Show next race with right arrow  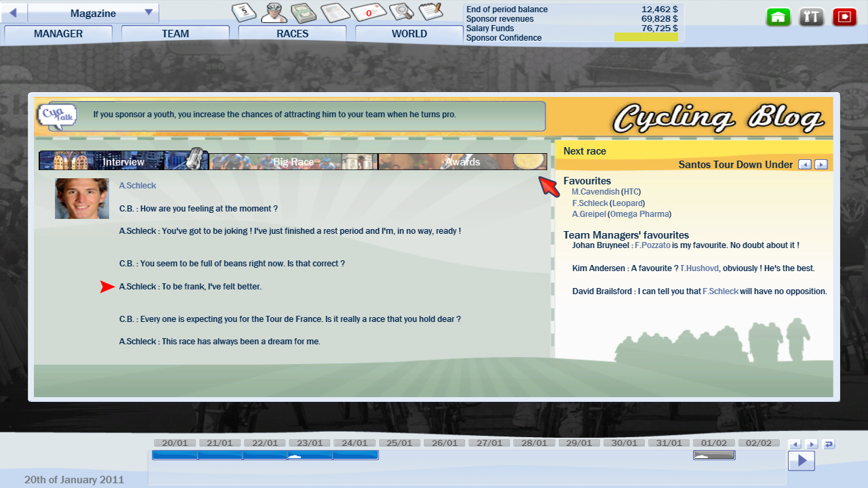click(821, 165)
